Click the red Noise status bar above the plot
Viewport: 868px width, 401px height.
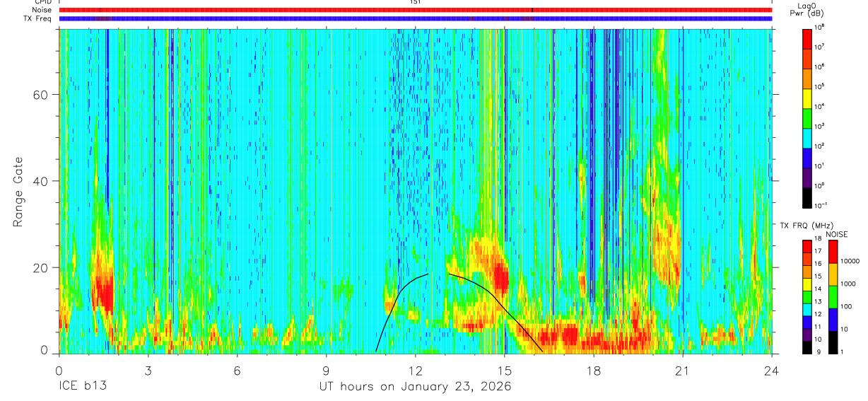[415, 10]
